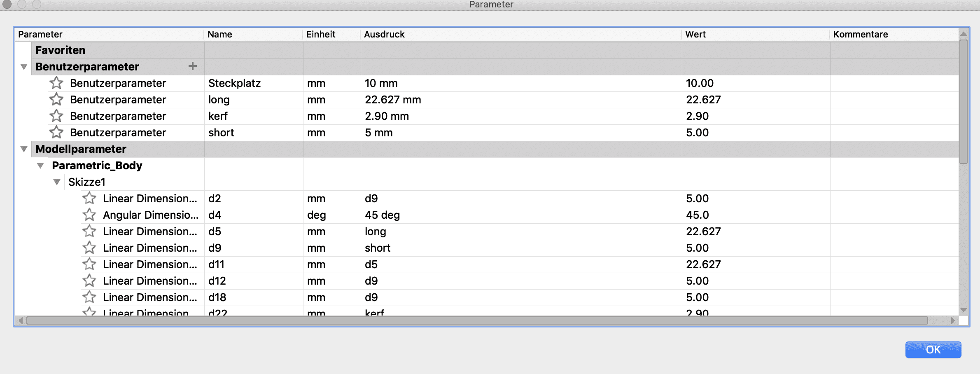980x374 pixels.
Task: Click the star icon on the d9 row
Action: pyautogui.click(x=89, y=248)
